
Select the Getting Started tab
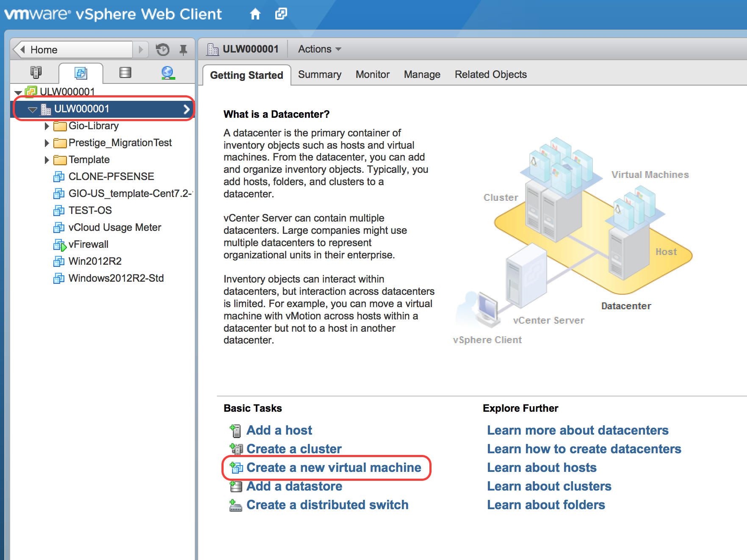[x=246, y=75]
